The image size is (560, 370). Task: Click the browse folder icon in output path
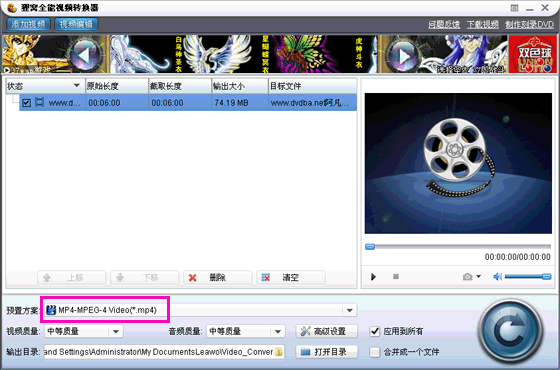click(279, 352)
